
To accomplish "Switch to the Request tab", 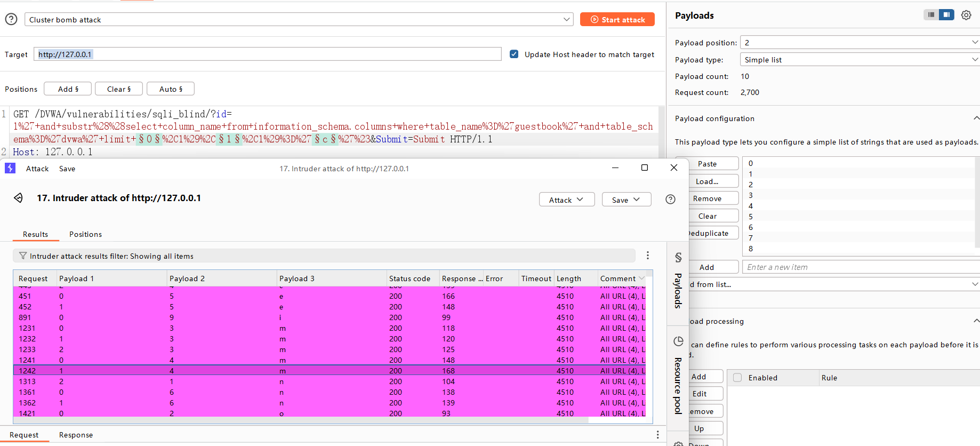I will 24,435.
